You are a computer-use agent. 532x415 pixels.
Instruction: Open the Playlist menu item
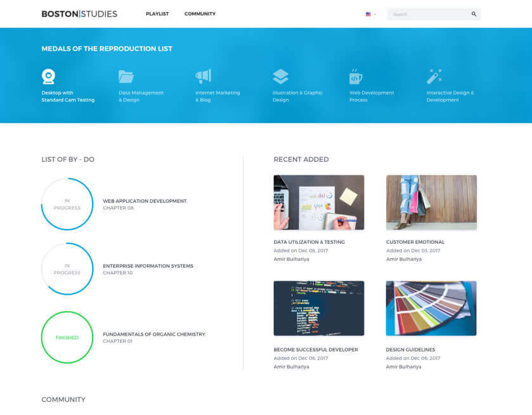point(157,14)
